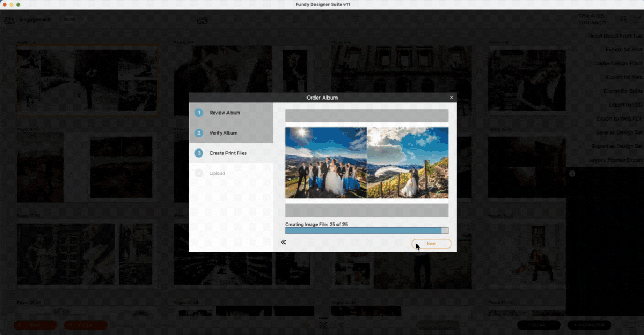The height and width of the screenshot is (335, 644).
Task: Select the Review Album step
Action: [x=231, y=113]
